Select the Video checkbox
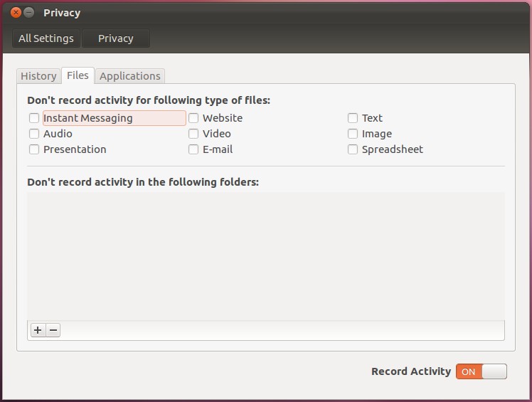This screenshot has width=532, height=402. pyautogui.click(x=193, y=134)
